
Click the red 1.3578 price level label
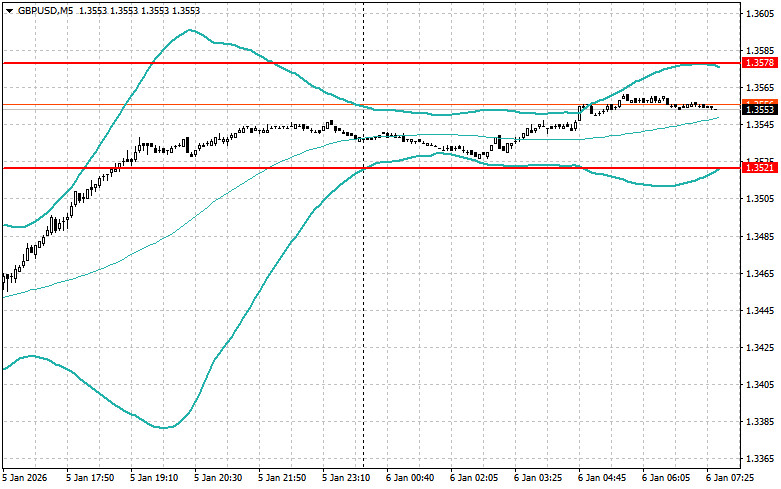760,63
